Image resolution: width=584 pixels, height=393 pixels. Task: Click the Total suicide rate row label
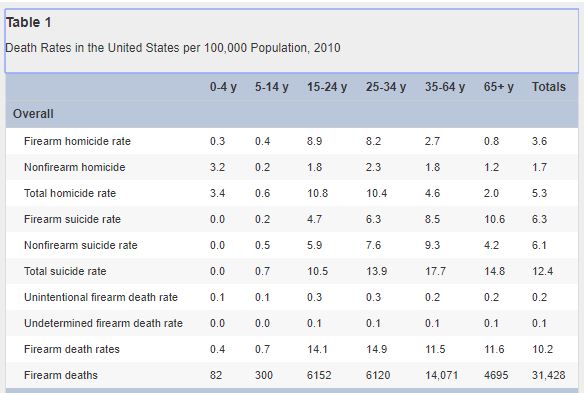(x=65, y=271)
